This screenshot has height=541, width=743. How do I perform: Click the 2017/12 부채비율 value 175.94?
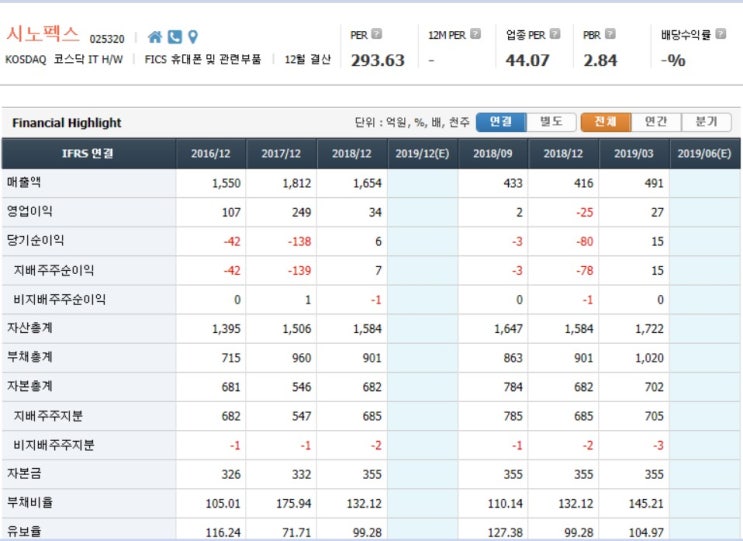point(294,503)
